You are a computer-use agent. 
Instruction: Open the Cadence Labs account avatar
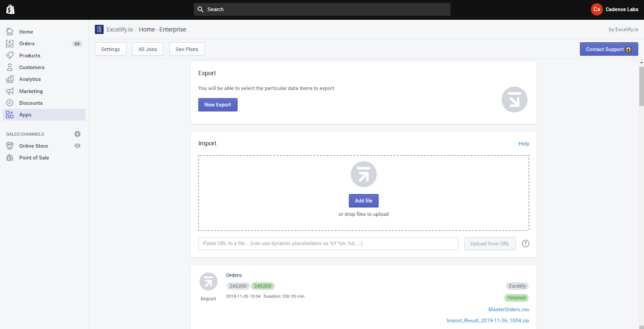coord(597,9)
